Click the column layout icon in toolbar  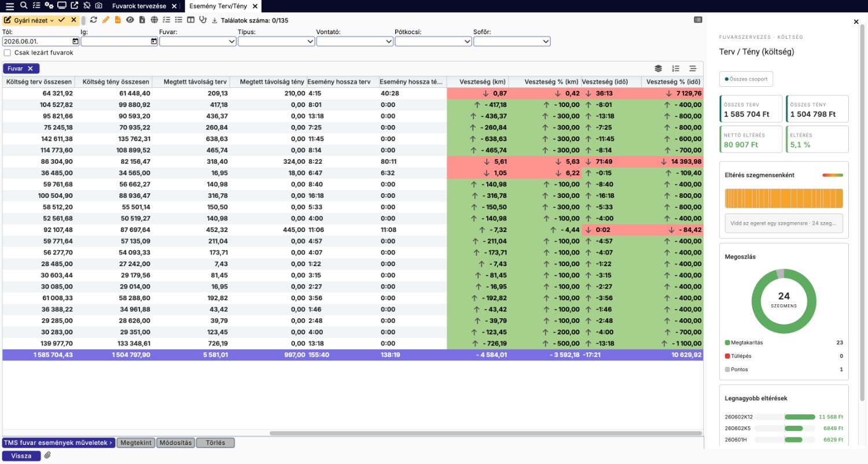coord(190,20)
